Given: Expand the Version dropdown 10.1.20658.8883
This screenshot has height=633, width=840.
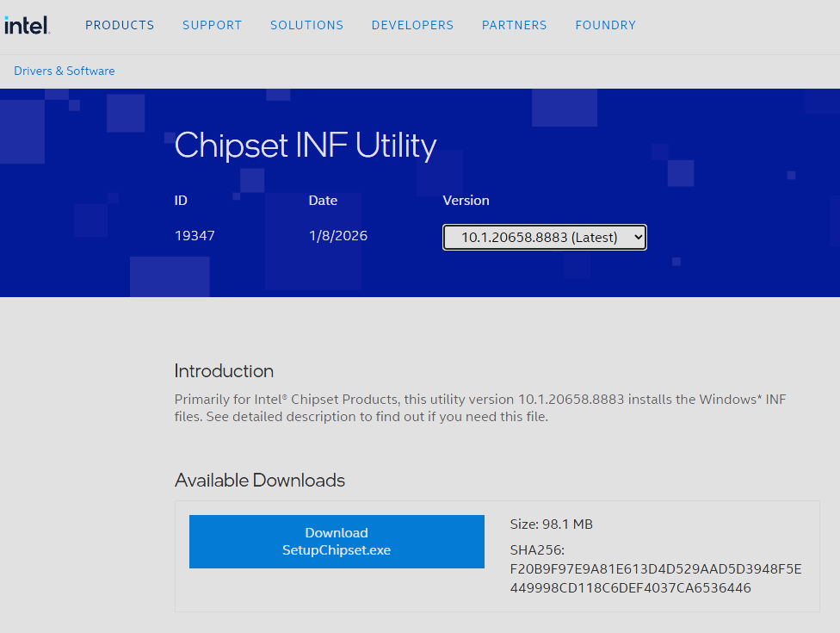Looking at the screenshot, I should coord(544,237).
